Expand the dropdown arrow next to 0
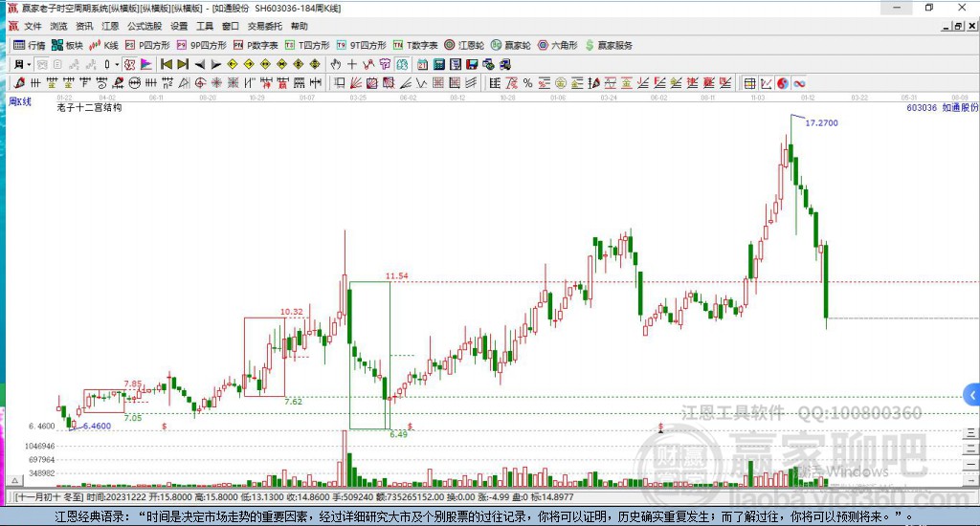The width and height of the screenshot is (980, 526). coord(117,64)
